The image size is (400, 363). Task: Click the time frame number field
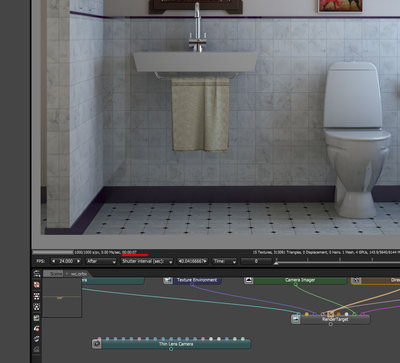pyautogui.click(x=256, y=261)
